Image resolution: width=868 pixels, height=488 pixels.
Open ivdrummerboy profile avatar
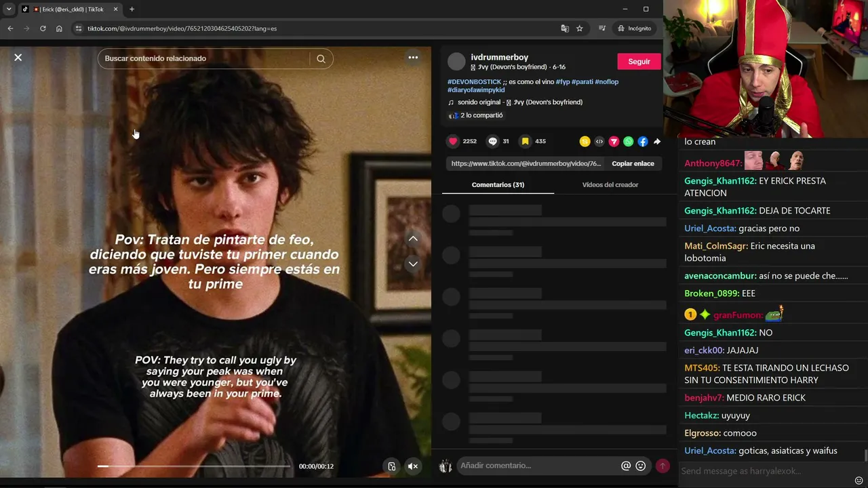click(456, 62)
